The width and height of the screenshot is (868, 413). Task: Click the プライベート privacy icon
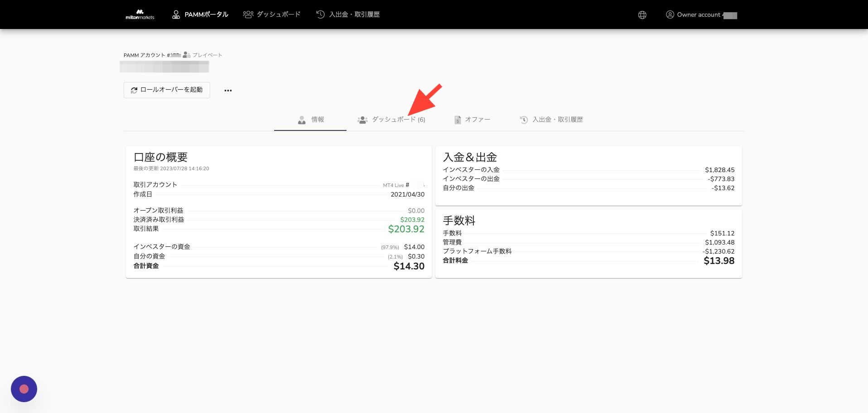tap(187, 55)
